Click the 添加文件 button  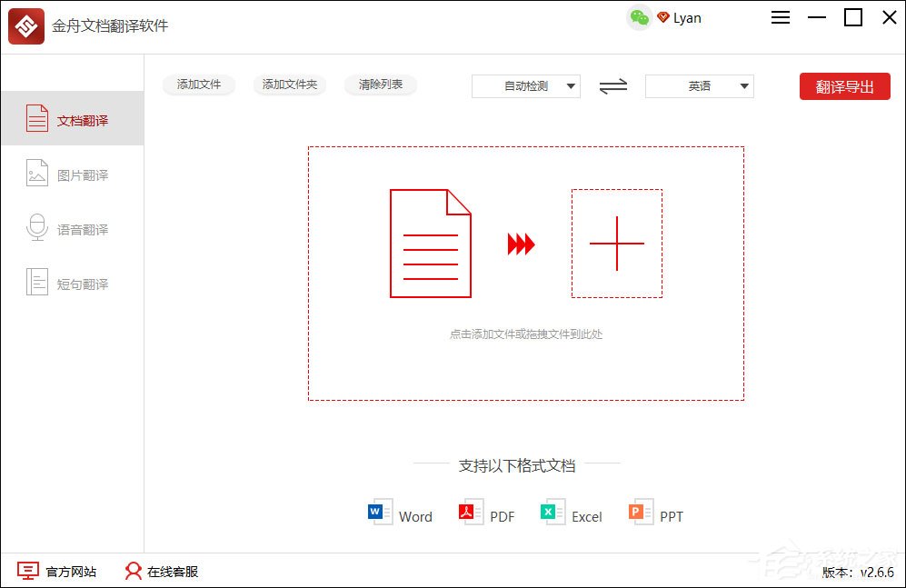pos(198,84)
